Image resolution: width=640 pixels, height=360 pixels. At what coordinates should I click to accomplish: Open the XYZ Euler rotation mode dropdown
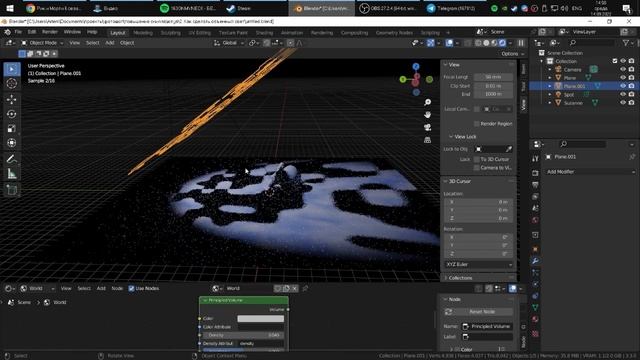478,264
